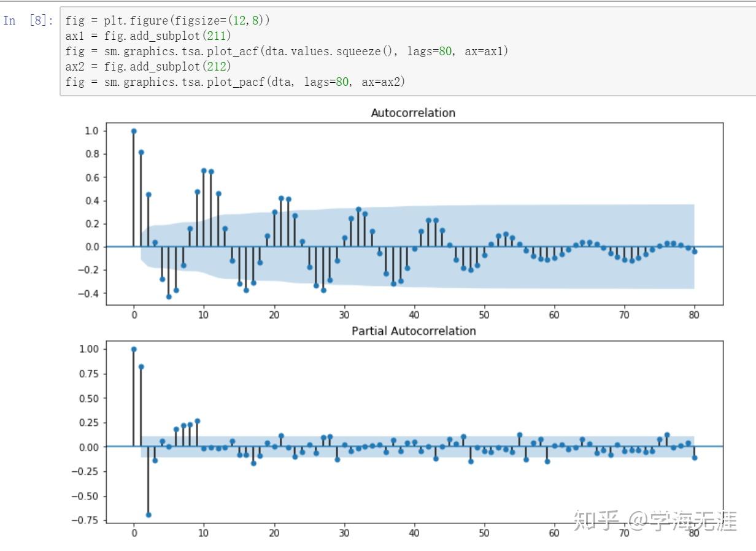Place cursor on the plot_acf code line

pyautogui.click(x=287, y=51)
